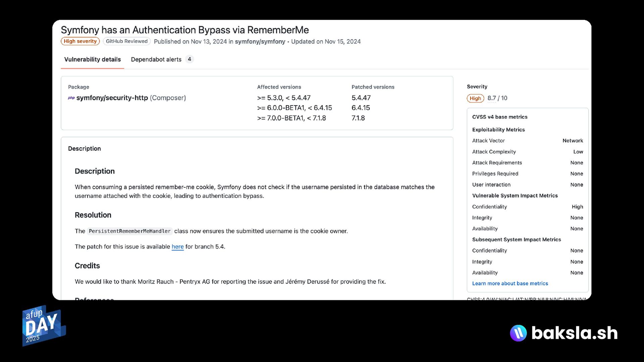644x362 pixels.
Task: Click the Dependabot alerts count badge 4
Action: [x=190, y=59]
